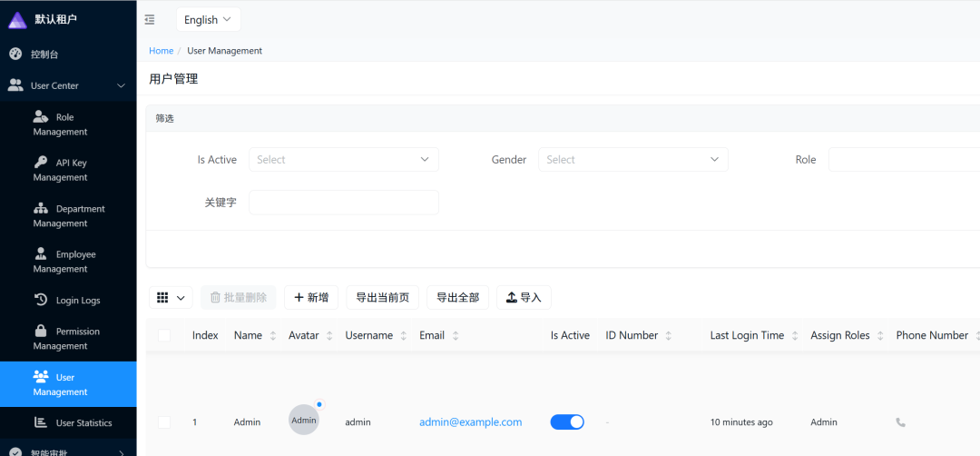Click the Index column header
Image resolution: width=980 pixels, height=456 pixels.
click(205, 335)
